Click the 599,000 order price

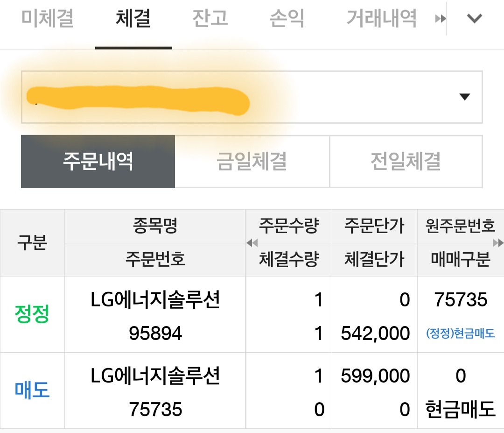[x=375, y=376]
